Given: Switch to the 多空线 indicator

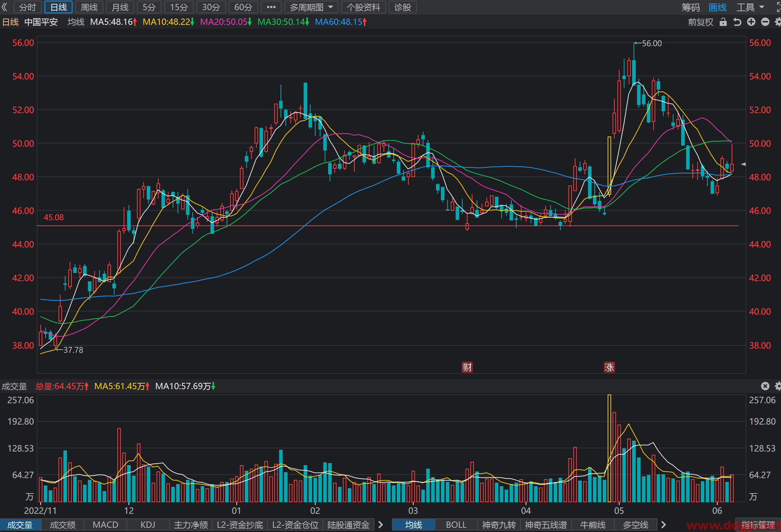Looking at the screenshot, I should (x=636, y=525).
